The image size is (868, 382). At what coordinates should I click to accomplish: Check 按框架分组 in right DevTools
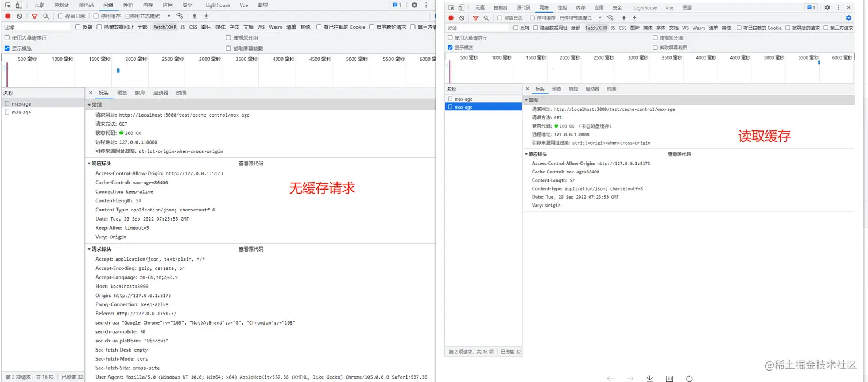click(x=655, y=38)
